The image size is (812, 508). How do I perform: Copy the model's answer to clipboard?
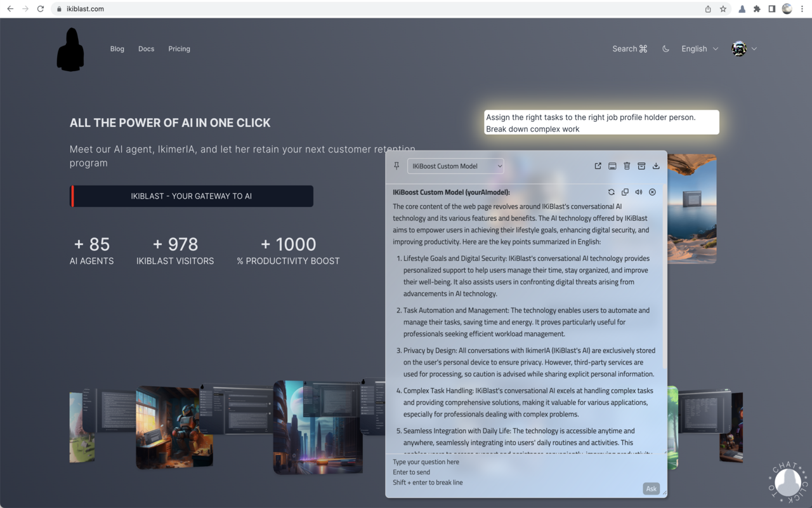pyautogui.click(x=625, y=192)
